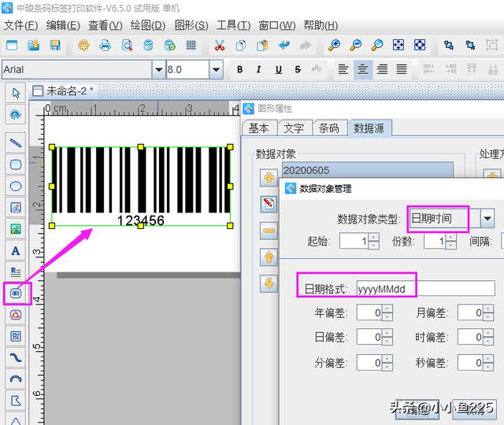Increase the 年偏差 year offset value
Screen dimensions: 504x425
point(387,309)
